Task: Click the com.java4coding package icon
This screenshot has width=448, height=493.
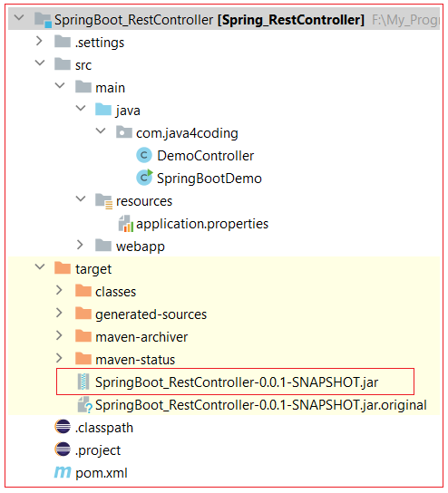Action: 124,132
